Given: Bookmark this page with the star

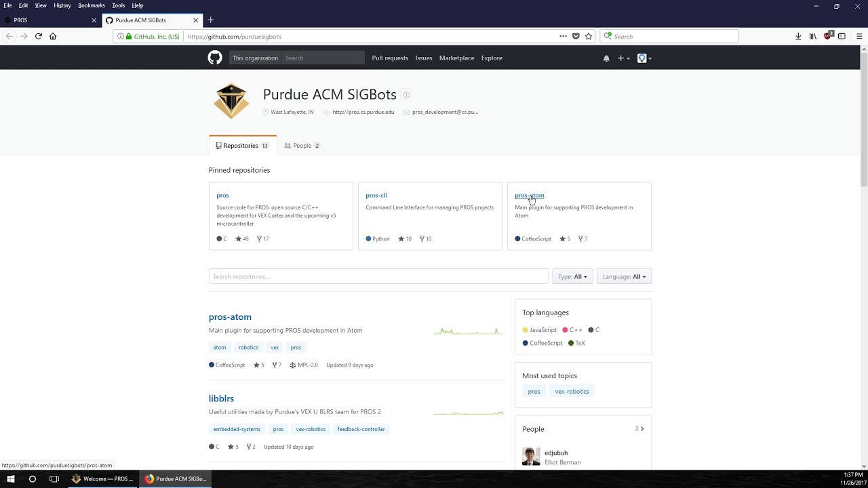Looking at the screenshot, I should tap(589, 37).
